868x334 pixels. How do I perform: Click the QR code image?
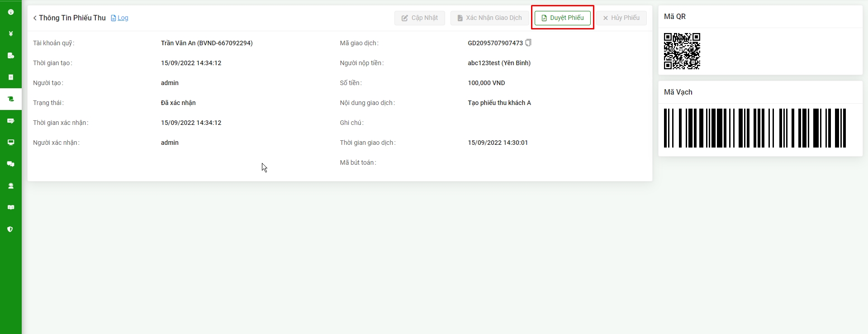[682, 51]
